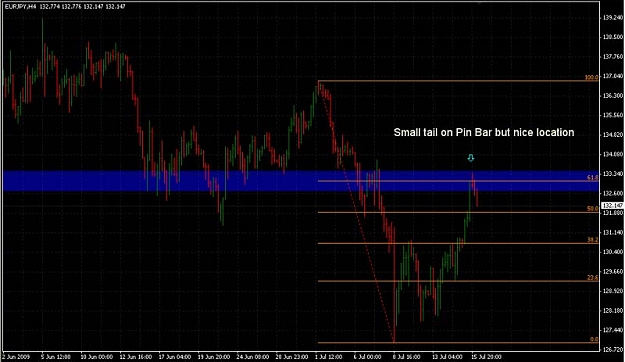Click the '17 Jun 04:00' time axis label

click(175, 357)
